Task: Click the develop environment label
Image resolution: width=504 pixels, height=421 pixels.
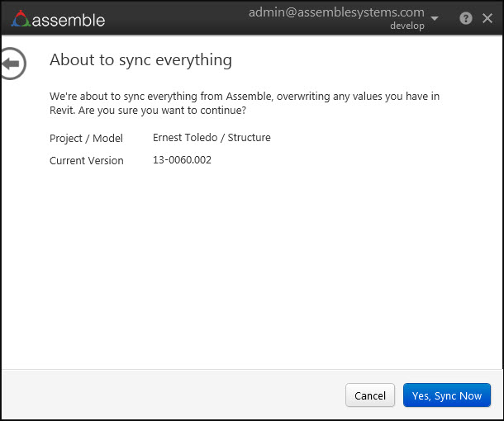Action: pyautogui.click(x=407, y=26)
